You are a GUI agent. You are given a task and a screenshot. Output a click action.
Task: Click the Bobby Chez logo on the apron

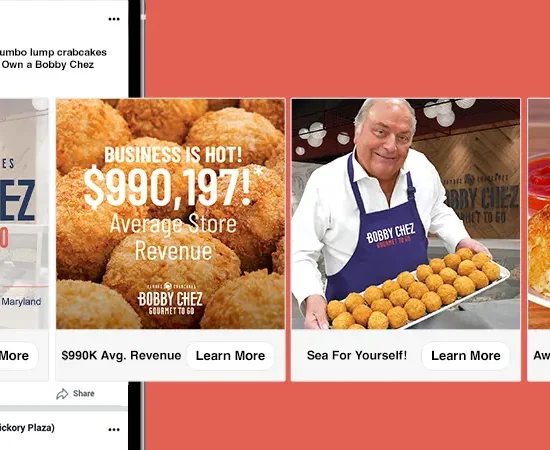[x=390, y=235]
